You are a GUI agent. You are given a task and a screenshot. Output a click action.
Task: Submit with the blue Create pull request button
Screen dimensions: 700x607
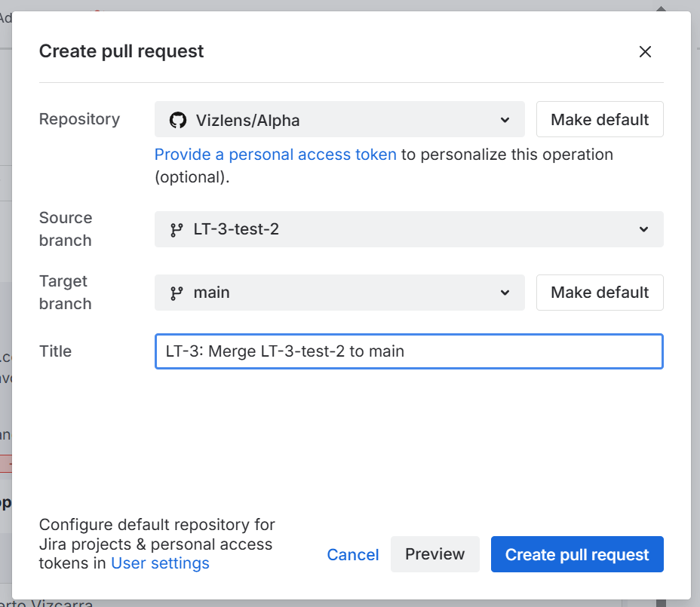577,555
